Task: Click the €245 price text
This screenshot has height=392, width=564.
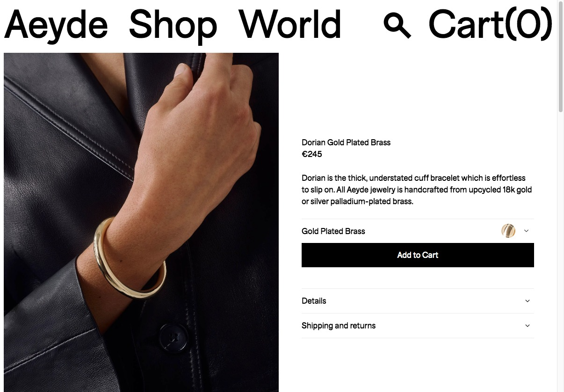Action: coord(312,154)
